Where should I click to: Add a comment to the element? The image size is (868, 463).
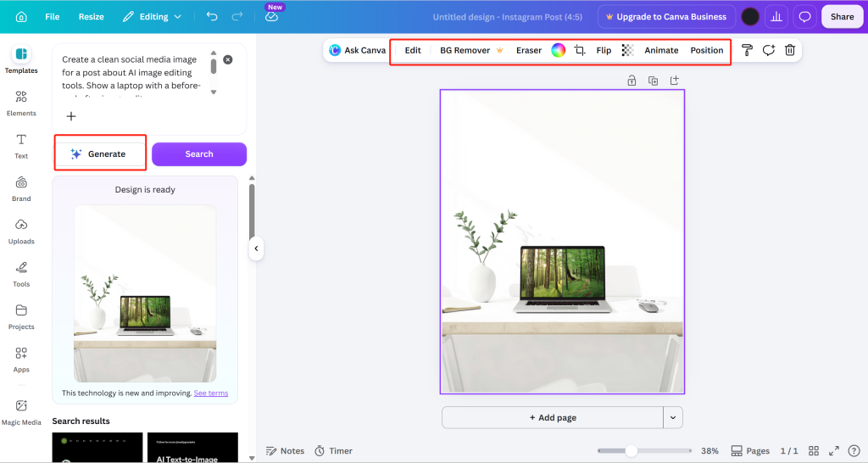coord(768,50)
